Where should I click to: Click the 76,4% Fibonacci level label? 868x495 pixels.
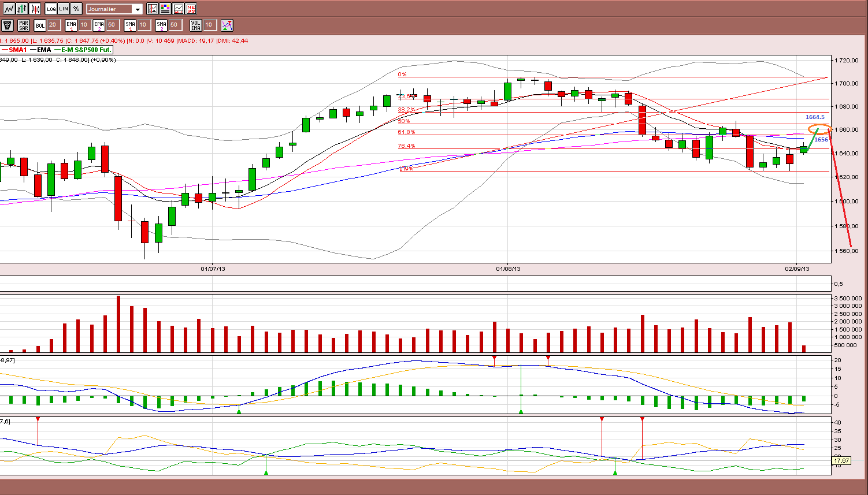[406, 146]
